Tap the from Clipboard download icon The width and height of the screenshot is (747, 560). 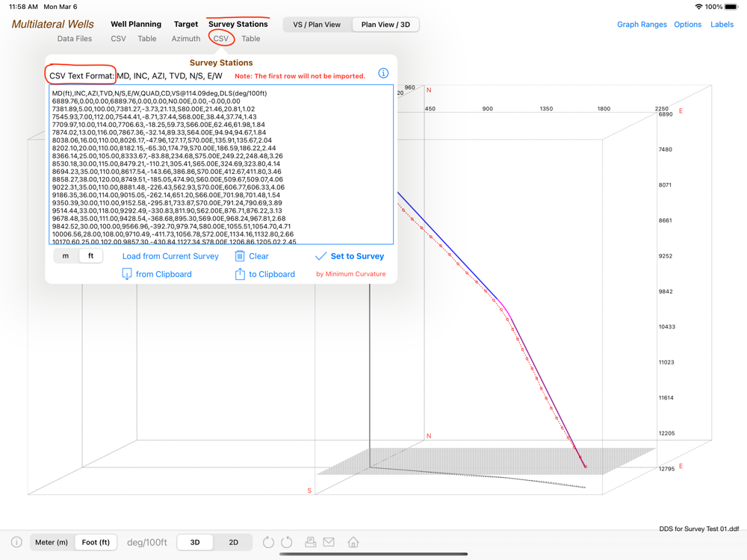[127, 274]
